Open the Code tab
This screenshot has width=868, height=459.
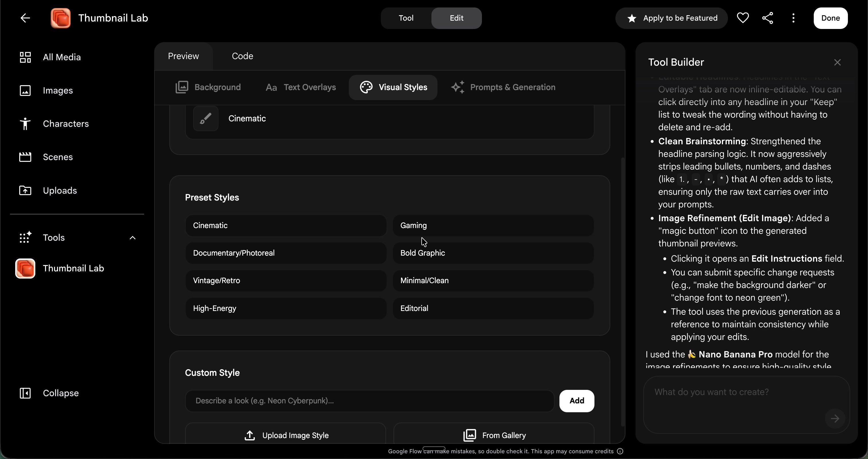(243, 56)
